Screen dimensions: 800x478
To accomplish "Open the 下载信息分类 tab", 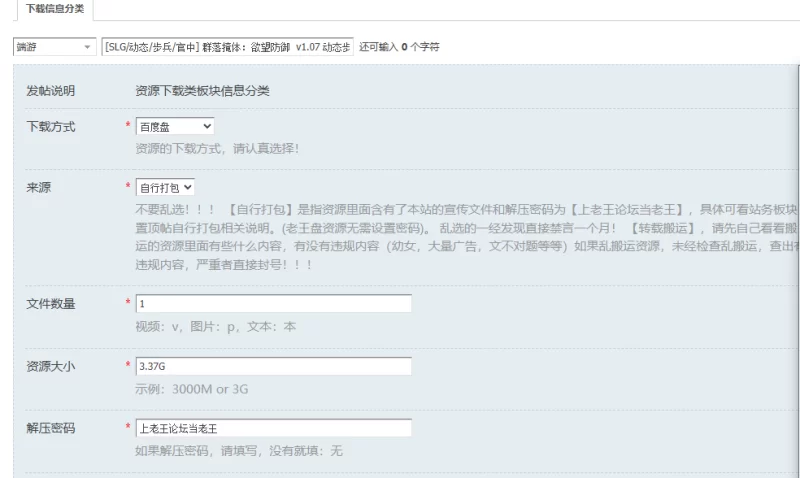I will pyautogui.click(x=55, y=9).
